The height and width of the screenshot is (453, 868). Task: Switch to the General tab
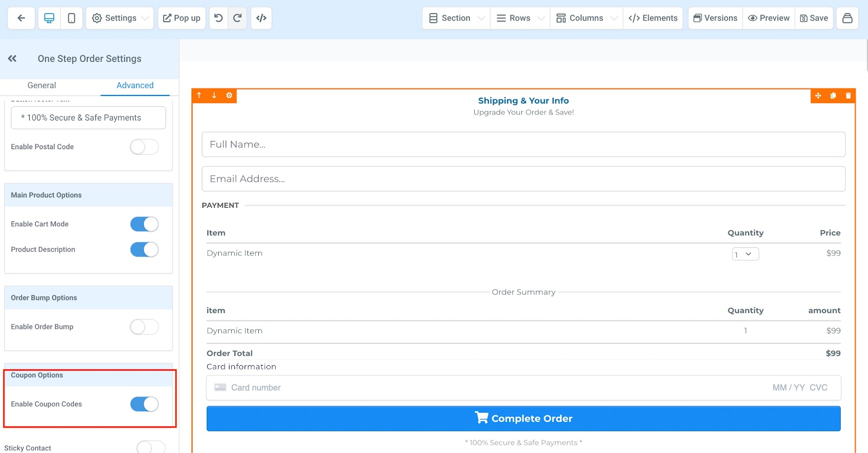[x=42, y=86]
